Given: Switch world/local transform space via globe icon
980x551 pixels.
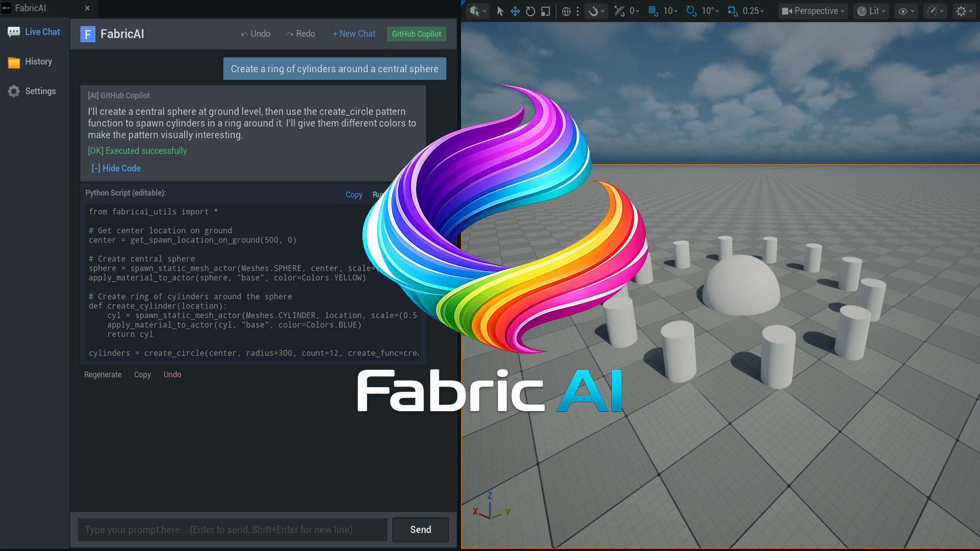Looking at the screenshot, I should click(566, 11).
